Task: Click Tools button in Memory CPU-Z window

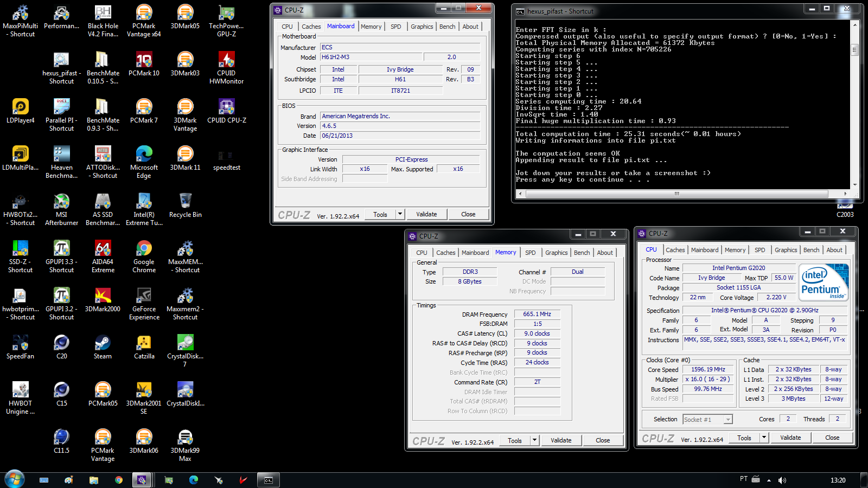Action: pos(515,440)
